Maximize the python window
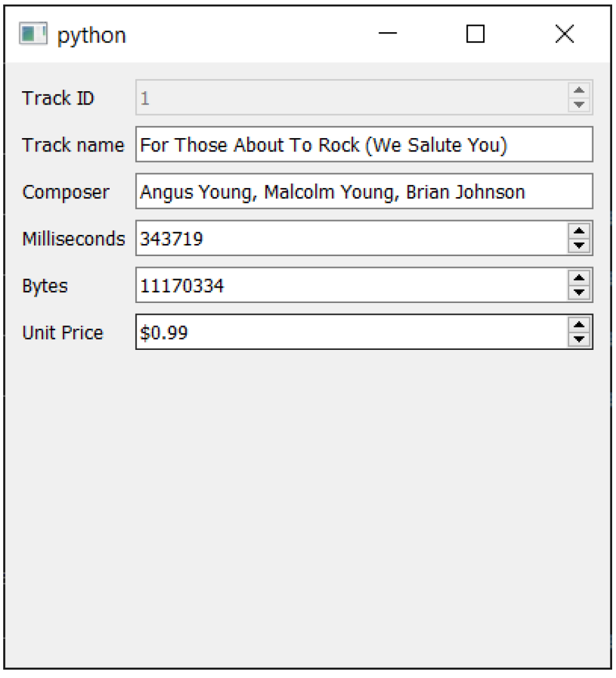 [x=475, y=33]
